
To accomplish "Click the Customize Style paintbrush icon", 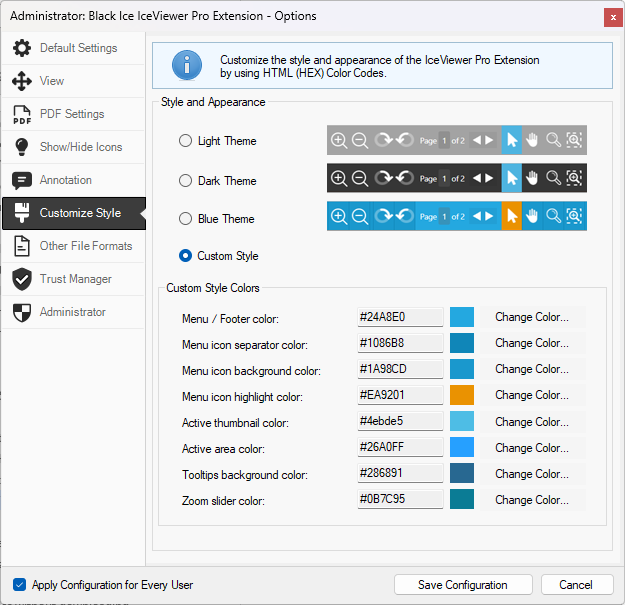I will (22, 212).
